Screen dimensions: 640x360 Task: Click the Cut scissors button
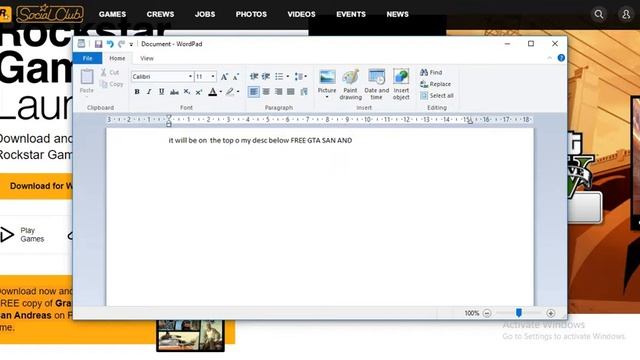[x=109, y=72]
